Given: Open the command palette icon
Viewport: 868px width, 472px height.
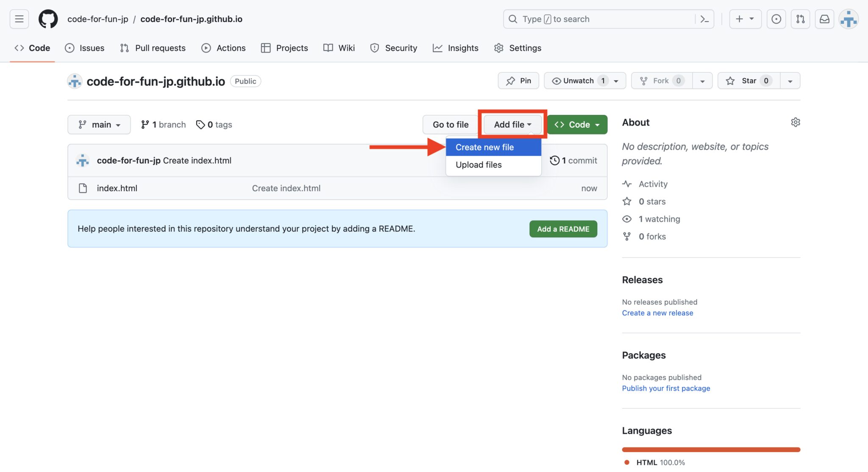Looking at the screenshot, I should click(x=704, y=19).
